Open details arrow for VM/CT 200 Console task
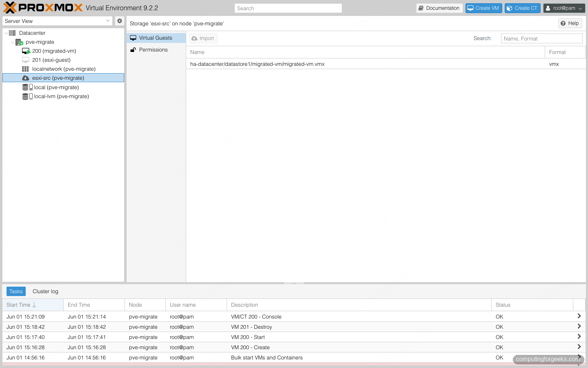 pyautogui.click(x=579, y=316)
